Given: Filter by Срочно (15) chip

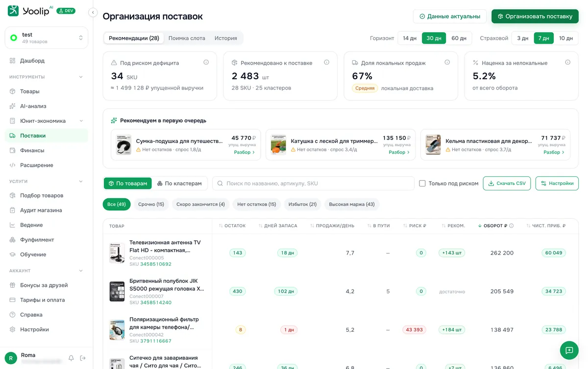Looking at the screenshot, I should click(151, 204).
